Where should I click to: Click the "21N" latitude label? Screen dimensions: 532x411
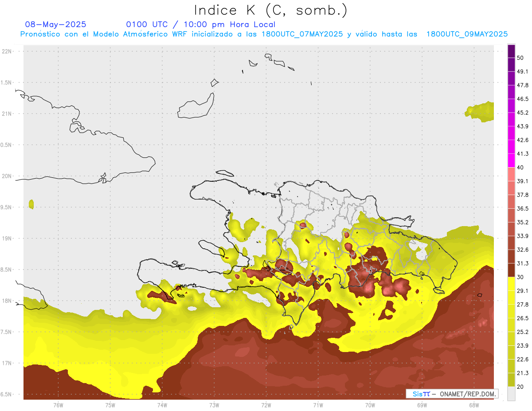coord(7,114)
